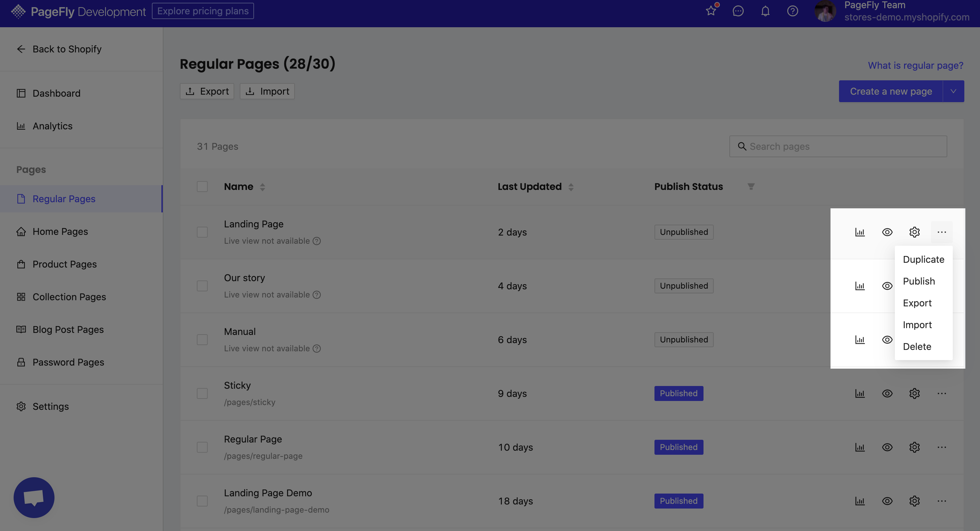Toggle the select-all checkbox in table header
The height and width of the screenshot is (531, 980).
click(x=202, y=187)
